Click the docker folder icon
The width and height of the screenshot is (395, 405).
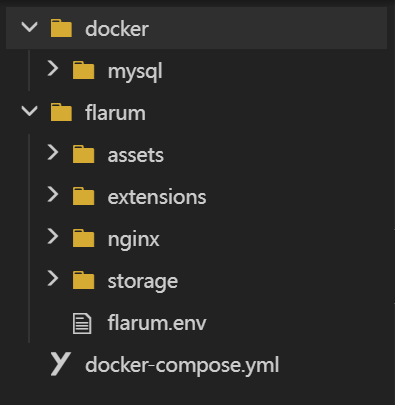61,28
